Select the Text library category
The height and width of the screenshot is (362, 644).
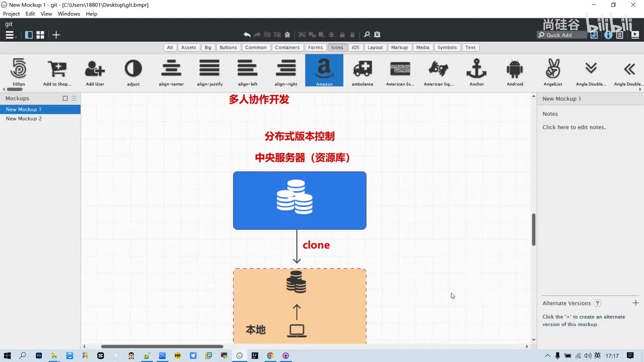click(470, 47)
